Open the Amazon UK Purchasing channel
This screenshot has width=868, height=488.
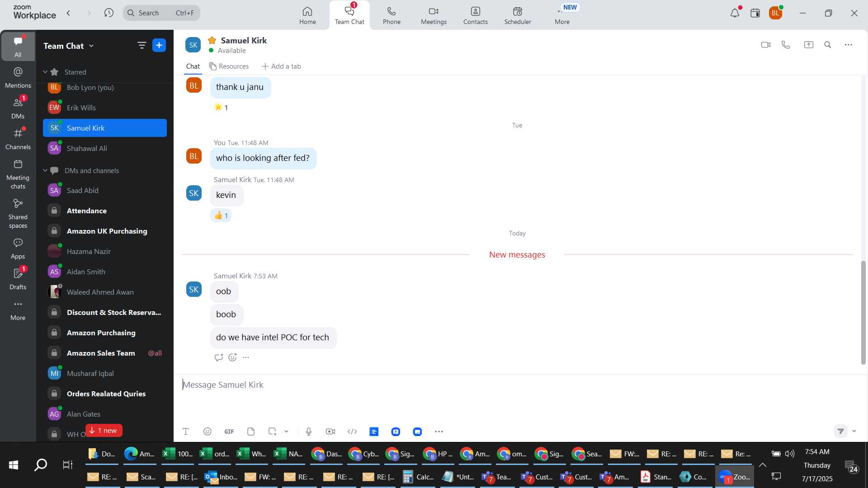pyautogui.click(x=105, y=231)
